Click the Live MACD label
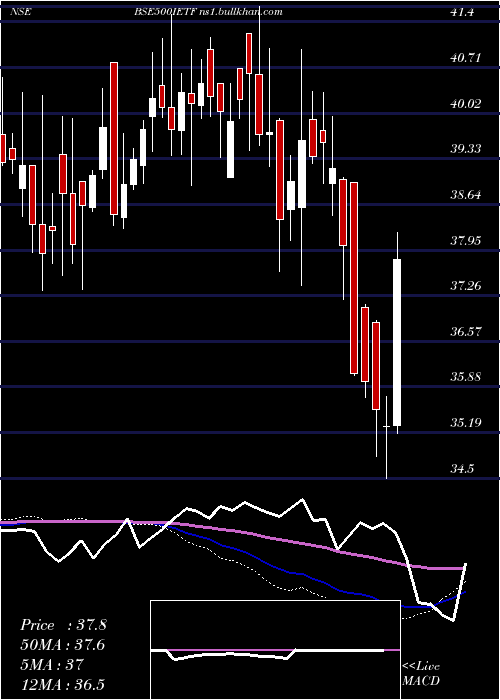Screen dimensions: 500x700 click(421, 674)
